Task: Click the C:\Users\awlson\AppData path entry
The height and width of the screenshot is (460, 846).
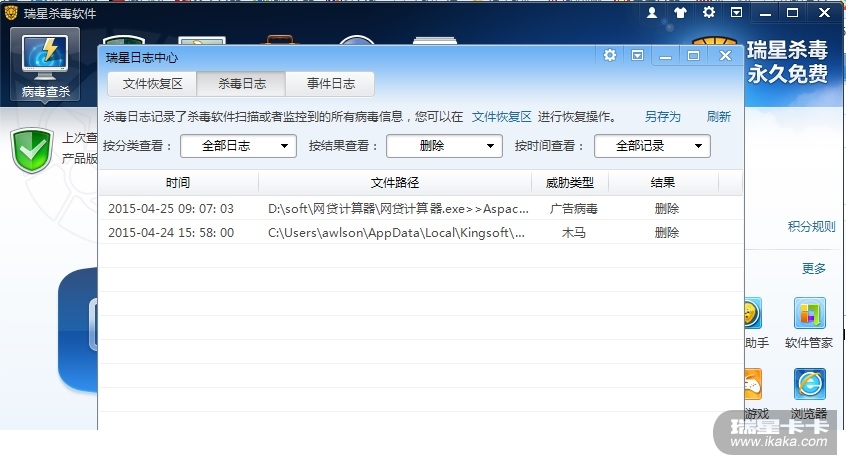Action: 396,232
